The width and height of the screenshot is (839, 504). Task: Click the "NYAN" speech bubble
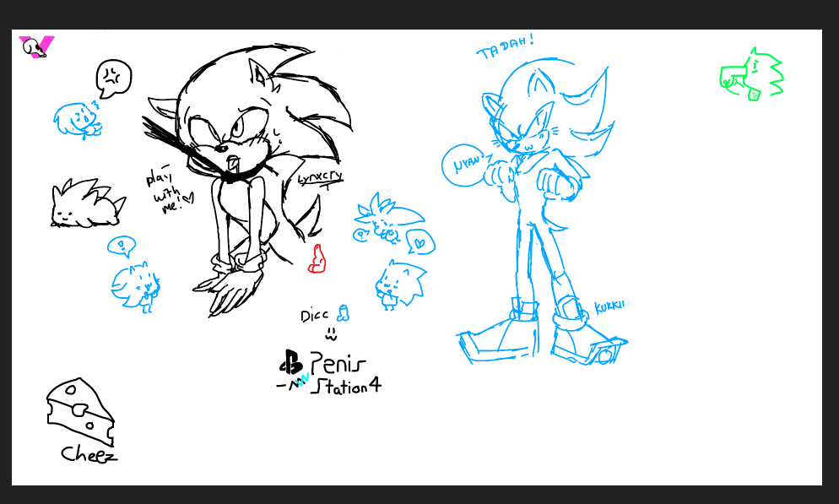click(x=467, y=165)
